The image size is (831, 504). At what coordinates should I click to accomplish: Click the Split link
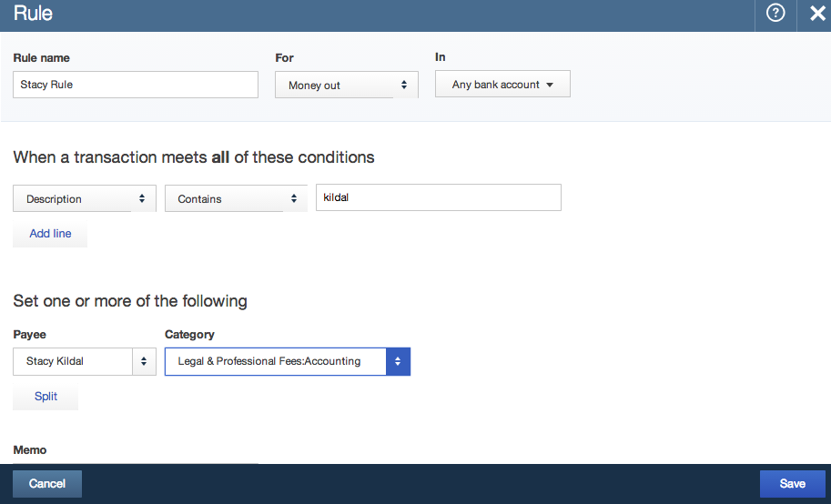[x=46, y=397]
